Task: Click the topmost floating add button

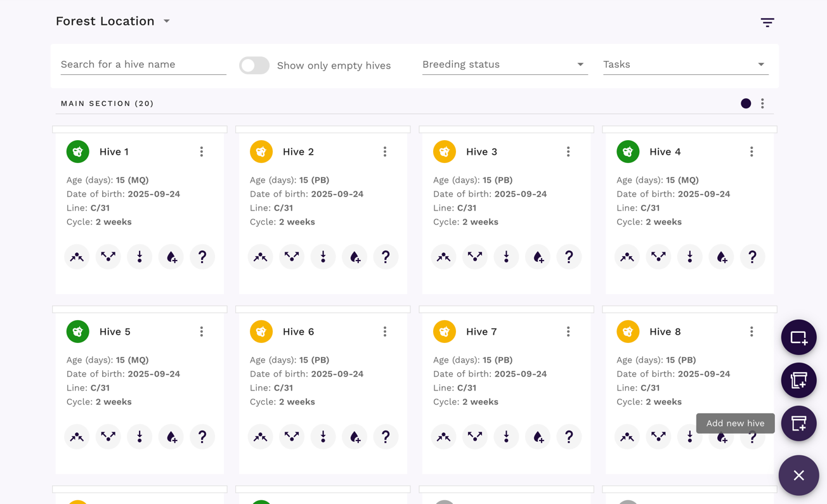Action: pyautogui.click(x=798, y=337)
